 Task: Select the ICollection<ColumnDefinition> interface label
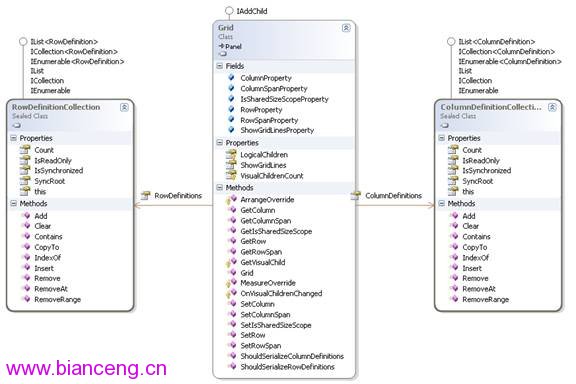507,51
